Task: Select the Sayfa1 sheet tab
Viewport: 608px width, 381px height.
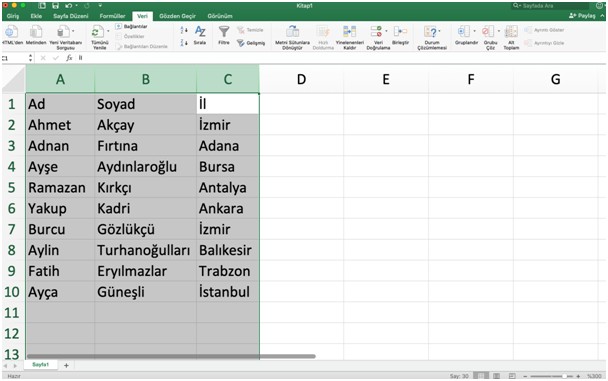Action: click(40, 365)
